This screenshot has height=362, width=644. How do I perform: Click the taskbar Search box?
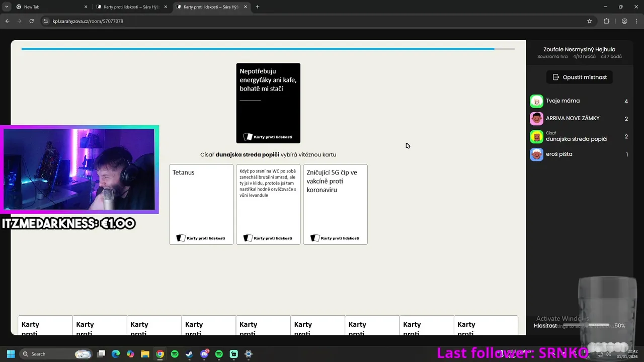click(56, 354)
